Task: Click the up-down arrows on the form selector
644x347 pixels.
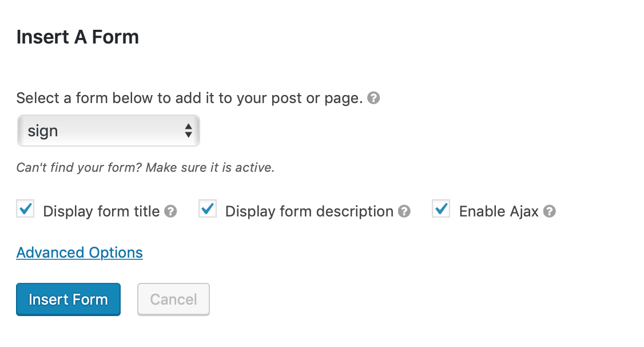Action: click(x=188, y=131)
